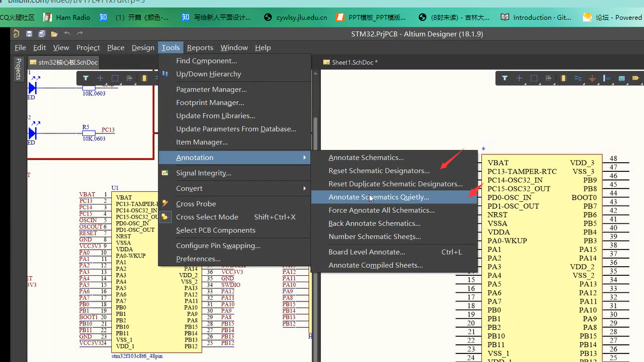The height and width of the screenshot is (362, 644).
Task: Click the Redo arrow icon
Action: [80, 34]
